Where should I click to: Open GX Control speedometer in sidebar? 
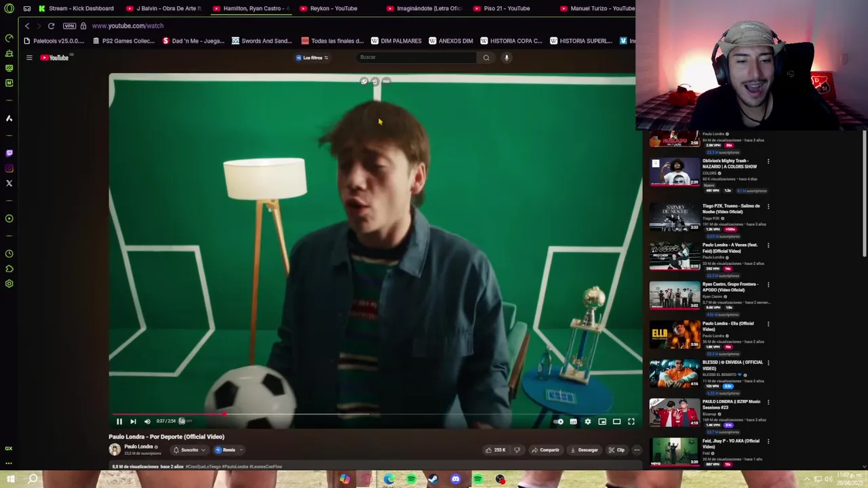(9, 38)
